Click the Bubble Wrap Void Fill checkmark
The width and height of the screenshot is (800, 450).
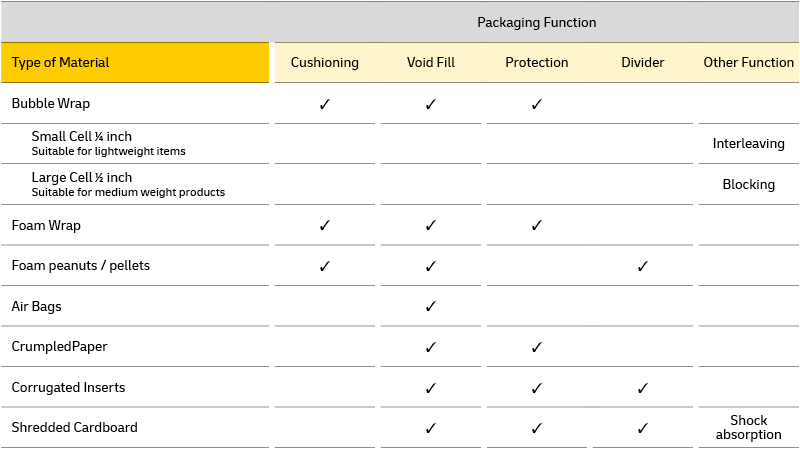431,104
